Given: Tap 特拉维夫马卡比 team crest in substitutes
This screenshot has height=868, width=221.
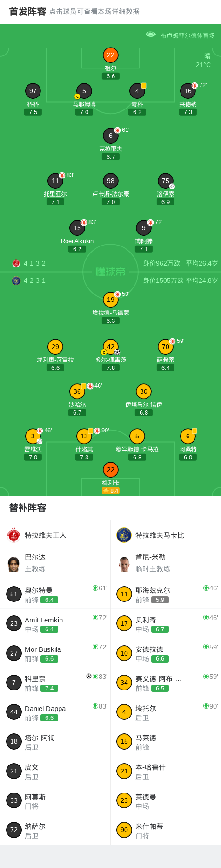Looking at the screenshot, I should [x=124, y=535].
